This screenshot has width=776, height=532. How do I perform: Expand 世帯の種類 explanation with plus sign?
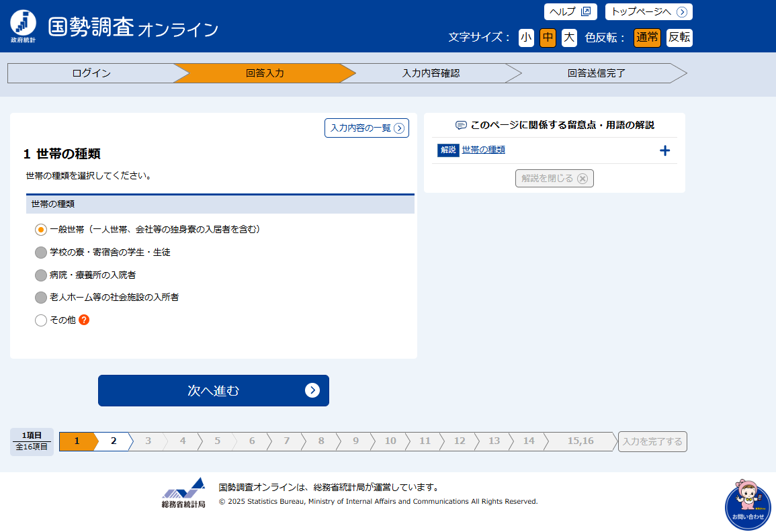click(x=665, y=150)
